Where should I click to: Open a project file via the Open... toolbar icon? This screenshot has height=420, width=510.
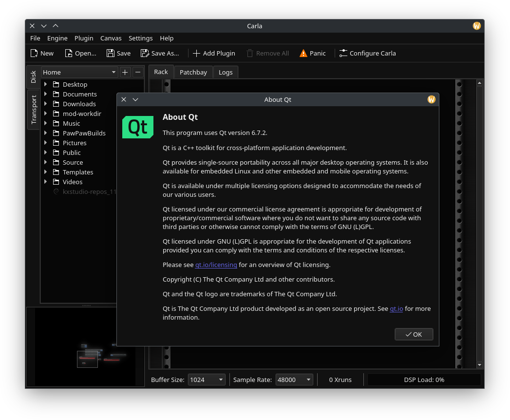coord(68,54)
